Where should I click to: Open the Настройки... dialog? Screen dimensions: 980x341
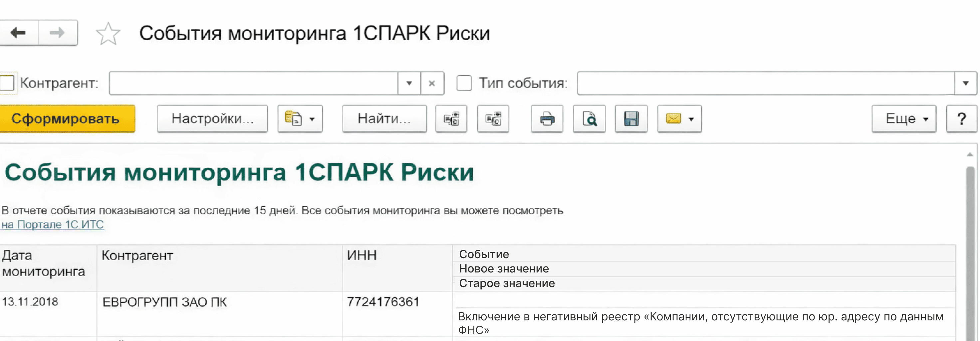point(212,119)
